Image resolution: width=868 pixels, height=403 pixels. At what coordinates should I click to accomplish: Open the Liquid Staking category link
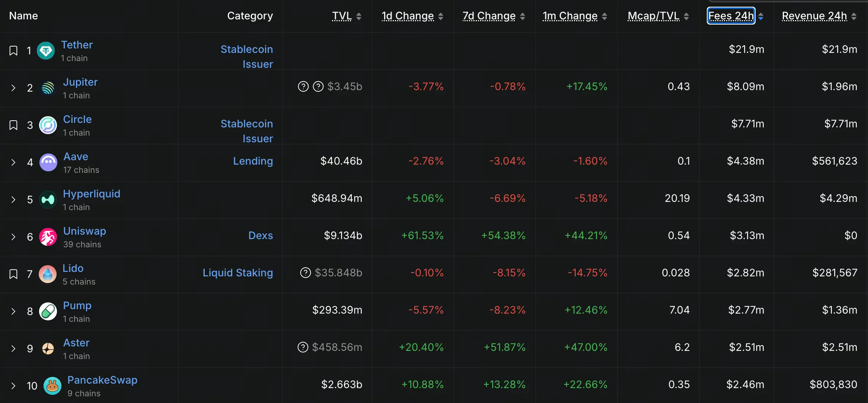tap(238, 273)
